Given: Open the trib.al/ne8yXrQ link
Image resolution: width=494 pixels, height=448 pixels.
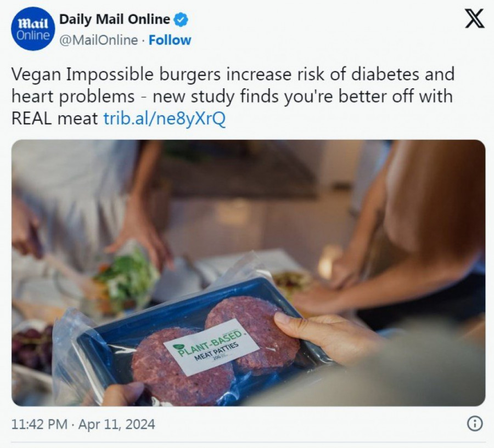Looking at the screenshot, I should (x=165, y=118).
